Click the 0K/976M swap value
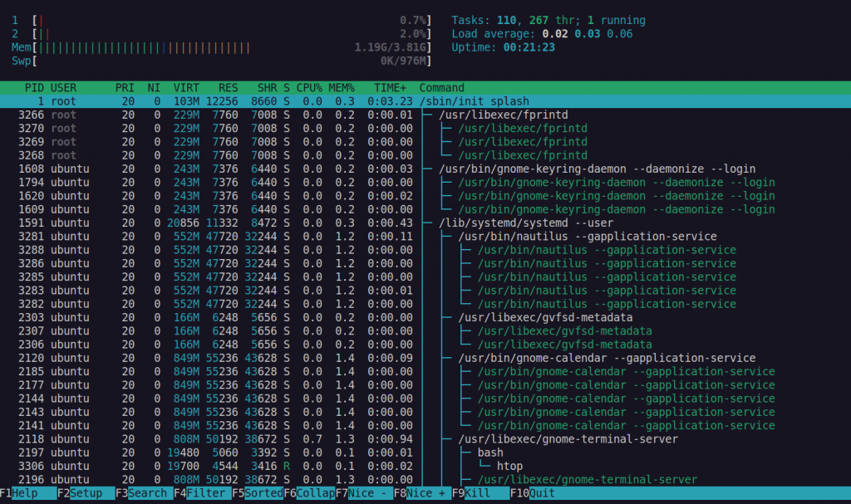The width and height of the screenshot is (851, 504). [403, 61]
